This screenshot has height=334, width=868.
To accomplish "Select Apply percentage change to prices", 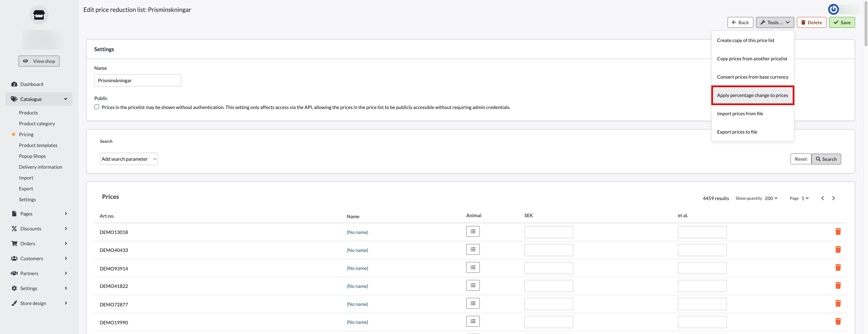I will (x=752, y=95).
